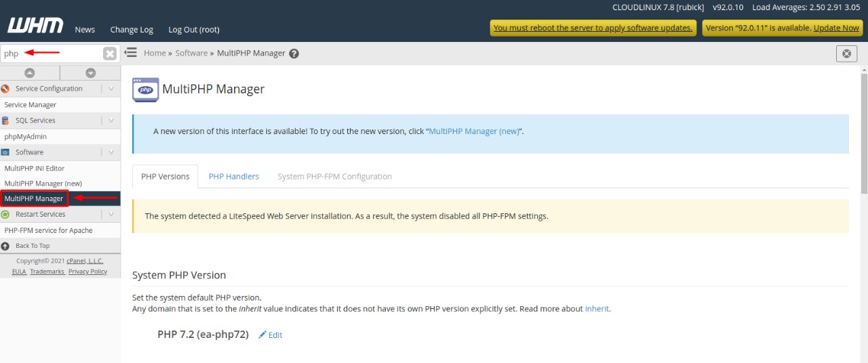
Task: Click the Load Averages text
Action: [x=806, y=8]
